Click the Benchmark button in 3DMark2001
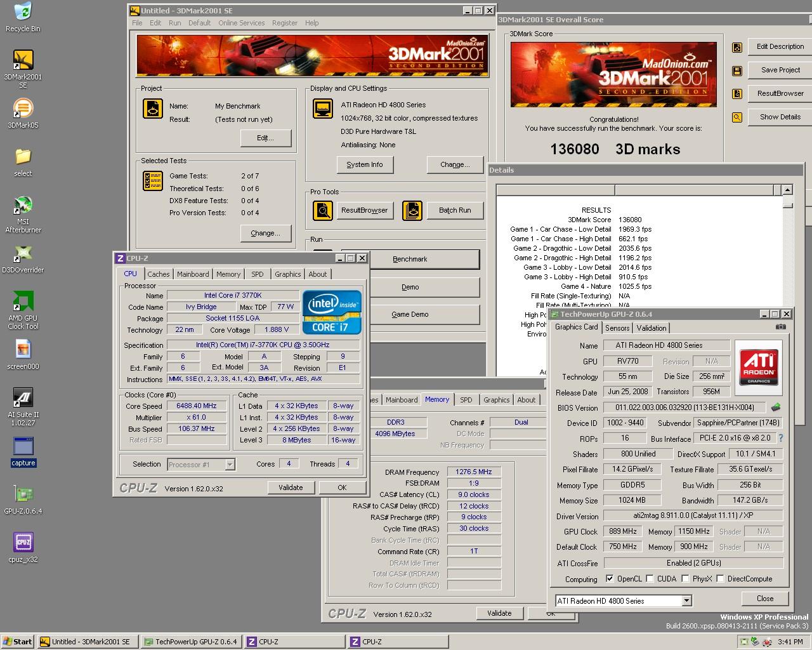This screenshot has width=812, height=650. [x=410, y=259]
